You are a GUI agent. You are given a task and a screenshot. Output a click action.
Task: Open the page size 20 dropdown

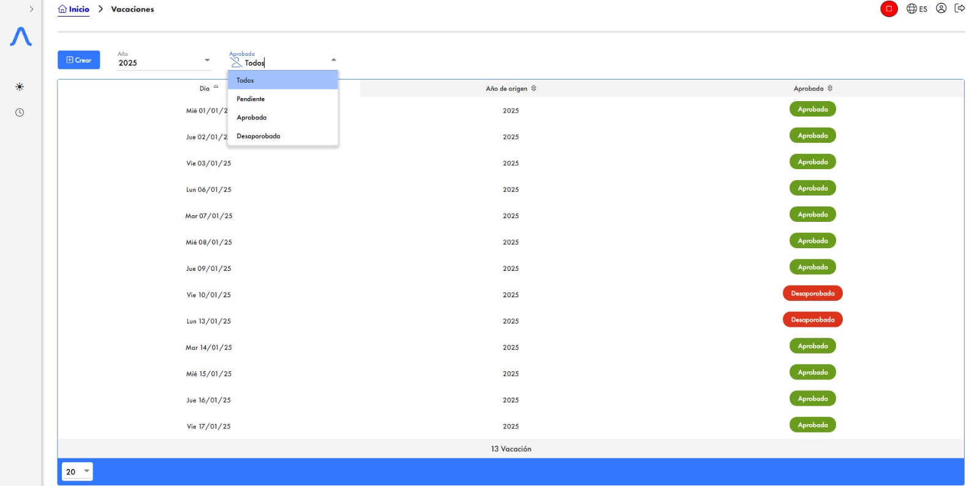pyautogui.click(x=77, y=471)
